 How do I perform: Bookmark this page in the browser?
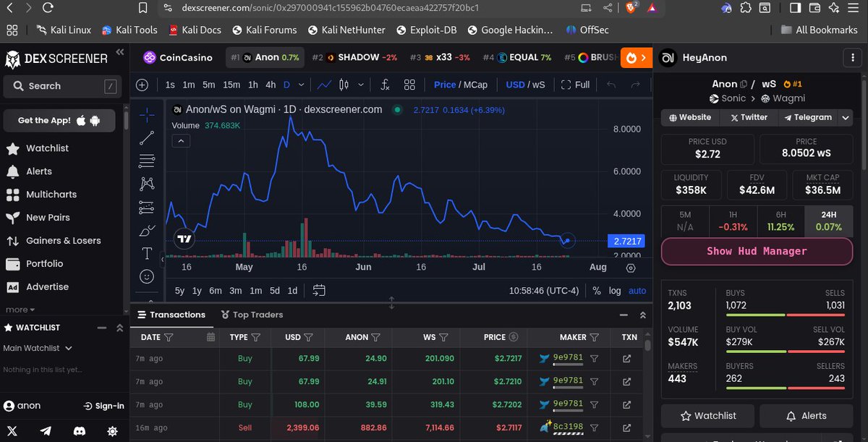pyautogui.click(x=143, y=9)
